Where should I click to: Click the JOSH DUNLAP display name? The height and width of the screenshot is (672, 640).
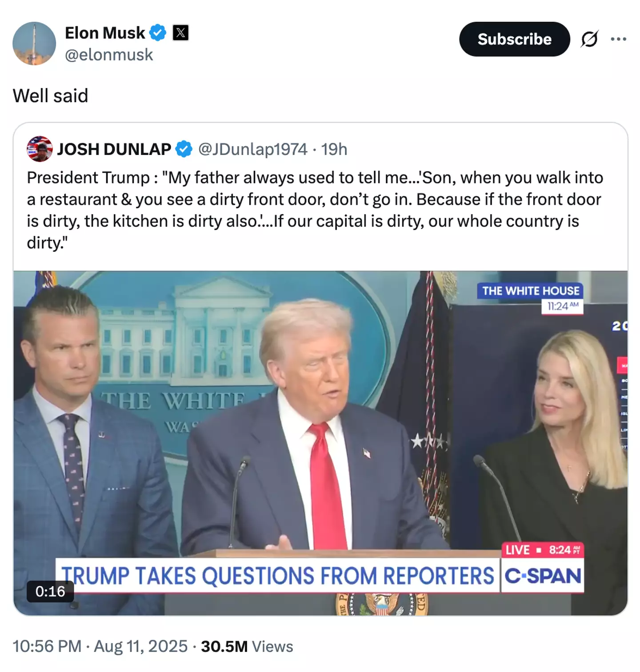click(114, 149)
